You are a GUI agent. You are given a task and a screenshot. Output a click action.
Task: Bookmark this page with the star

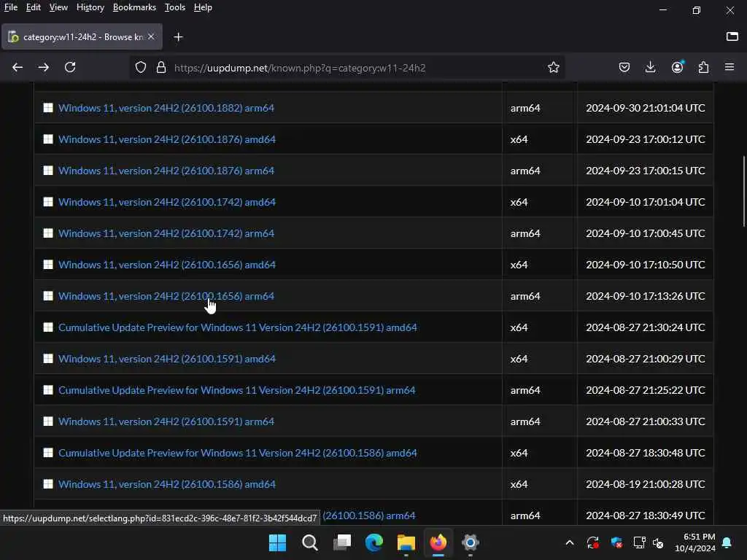tap(553, 68)
